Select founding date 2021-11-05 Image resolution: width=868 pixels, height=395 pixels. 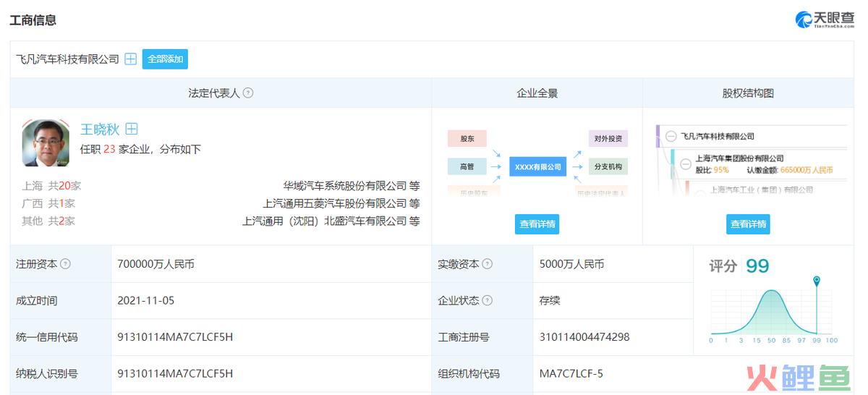(145, 300)
